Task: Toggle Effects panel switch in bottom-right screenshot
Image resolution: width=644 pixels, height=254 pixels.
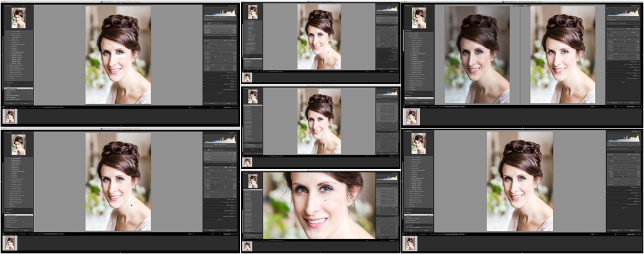Action: coord(607,201)
